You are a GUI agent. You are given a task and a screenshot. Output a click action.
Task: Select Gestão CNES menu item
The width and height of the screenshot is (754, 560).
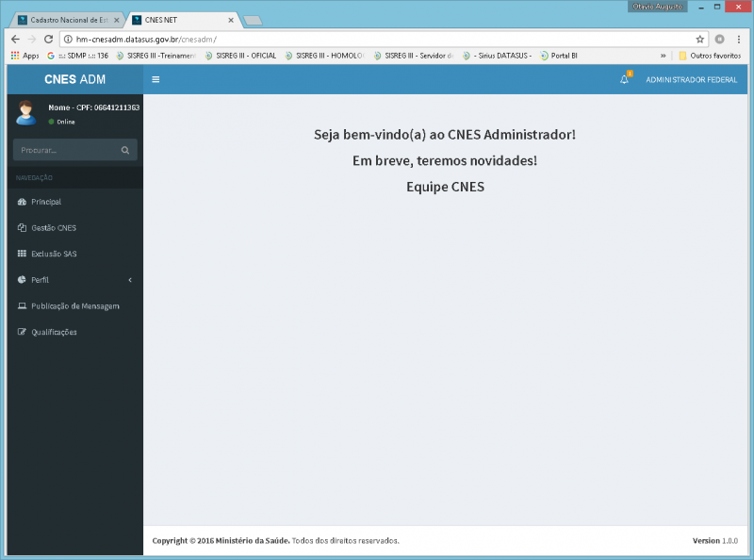(x=53, y=228)
